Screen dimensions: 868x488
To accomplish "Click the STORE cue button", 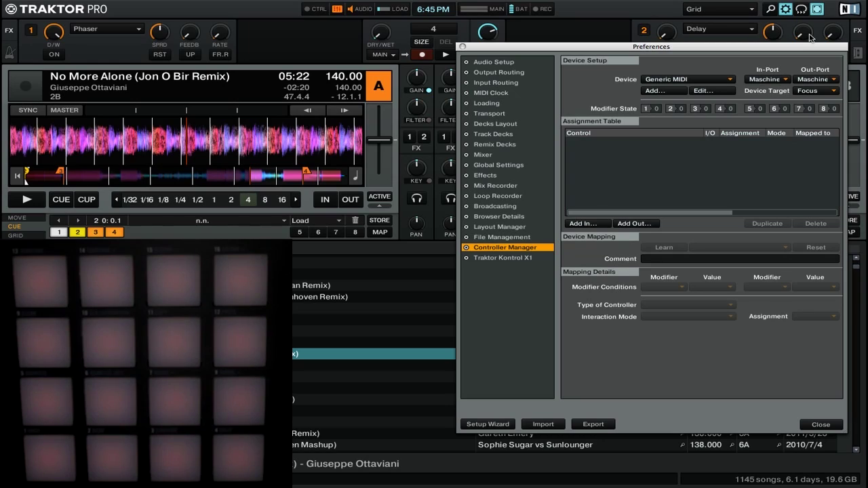I will (379, 220).
